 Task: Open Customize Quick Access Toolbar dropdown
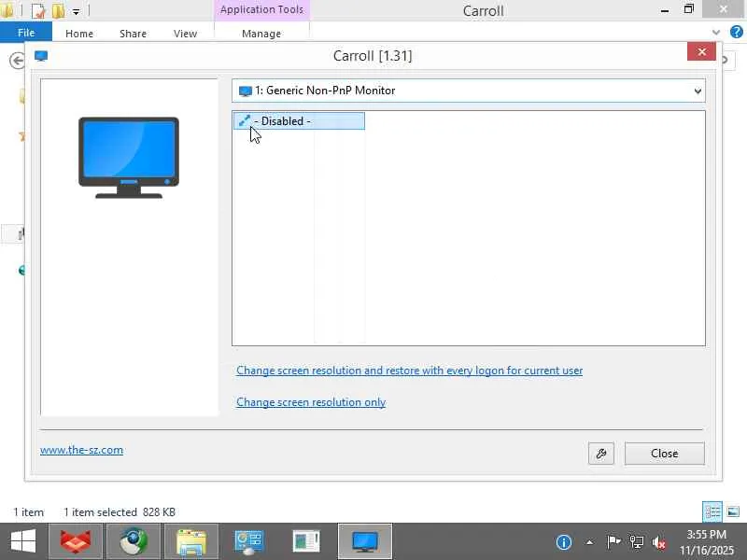[x=77, y=11]
